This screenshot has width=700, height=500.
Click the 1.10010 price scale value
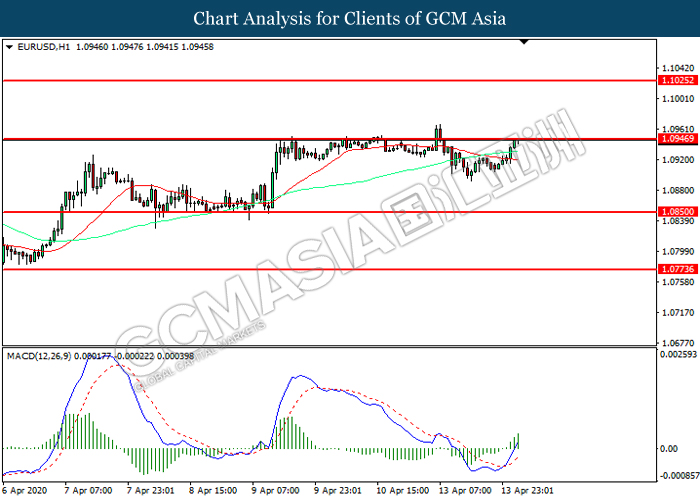pyautogui.click(x=678, y=99)
